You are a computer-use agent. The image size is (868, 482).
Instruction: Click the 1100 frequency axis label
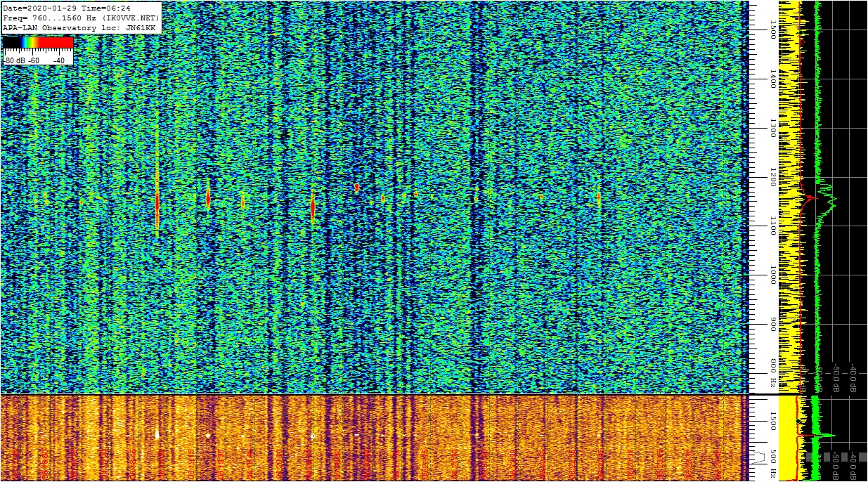click(x=773, y=226)
